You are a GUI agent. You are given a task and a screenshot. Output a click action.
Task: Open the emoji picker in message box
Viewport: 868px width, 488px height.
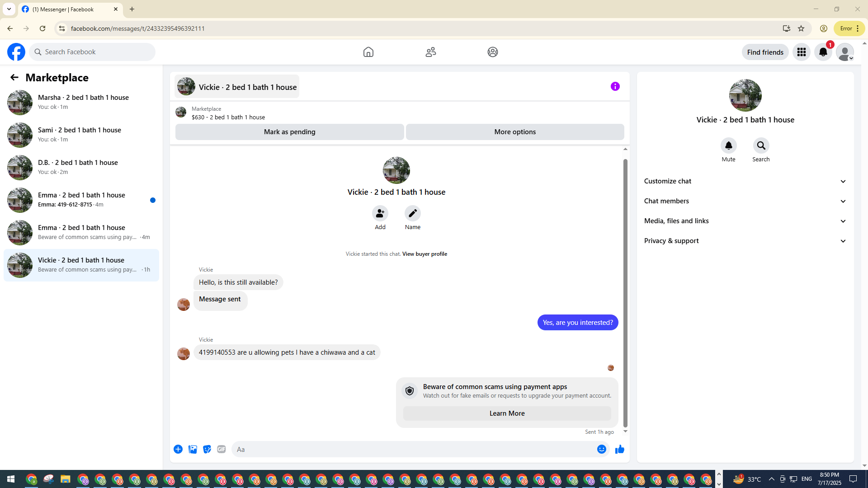coord(602,449)
